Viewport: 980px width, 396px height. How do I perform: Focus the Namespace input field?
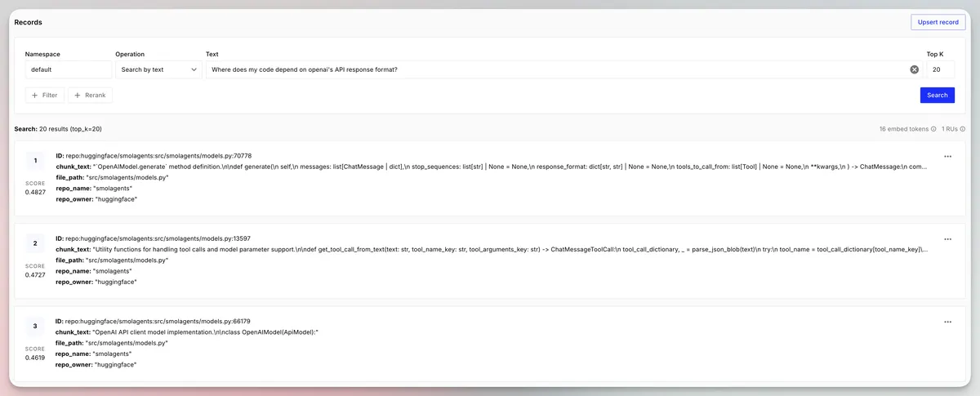coord(68,70)
